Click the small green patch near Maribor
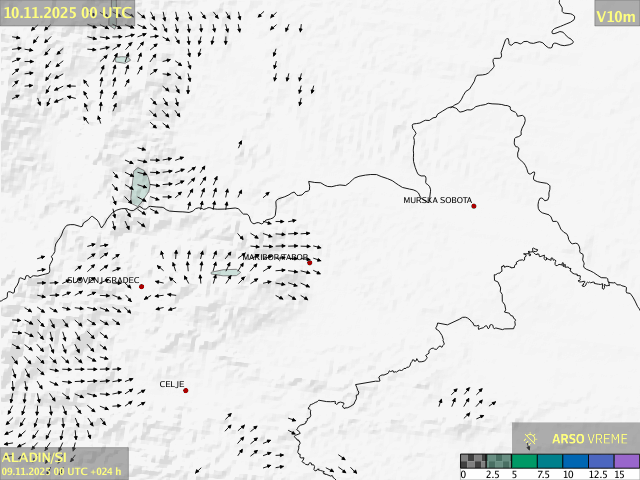640x480 pixels. [x=226, y=272]
